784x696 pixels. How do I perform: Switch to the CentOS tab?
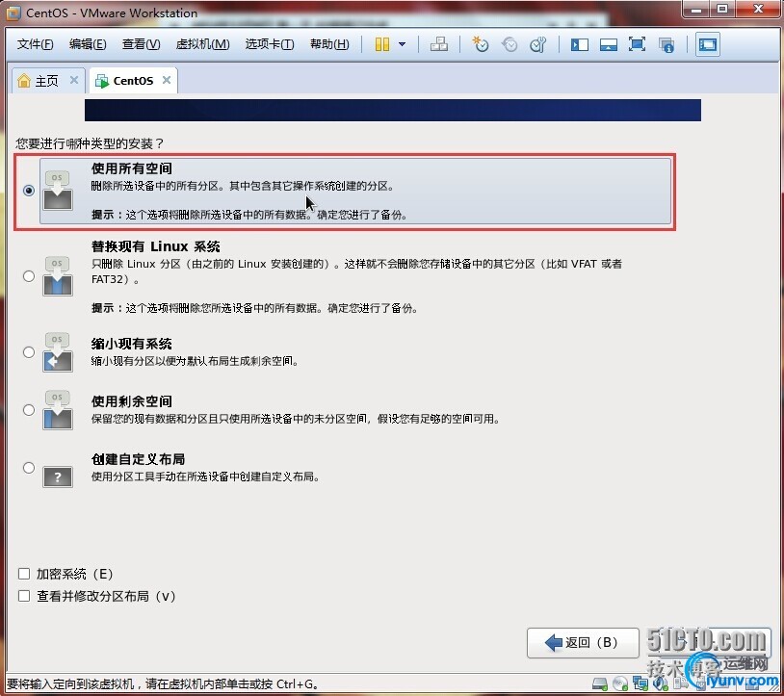(133, 81)
